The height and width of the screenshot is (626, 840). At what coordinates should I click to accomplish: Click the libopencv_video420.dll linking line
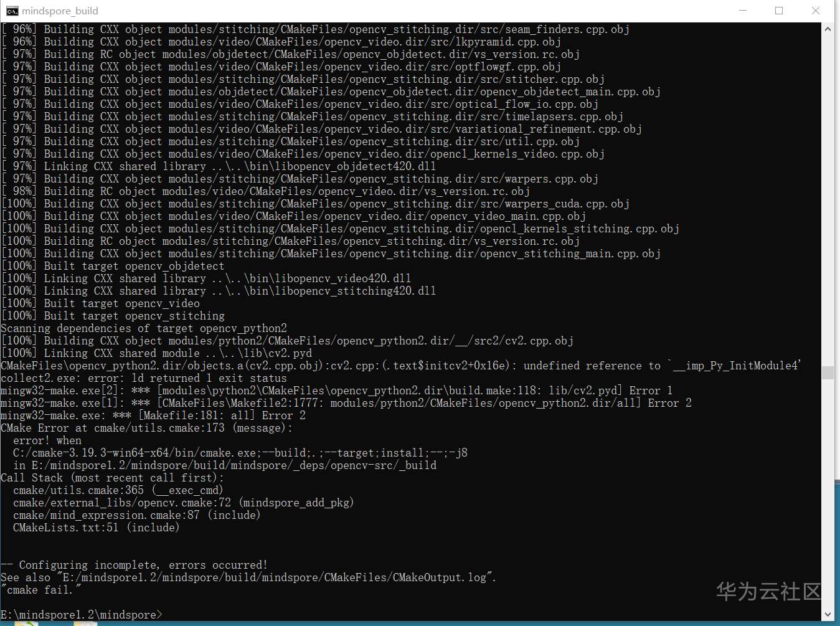[206, 278]
